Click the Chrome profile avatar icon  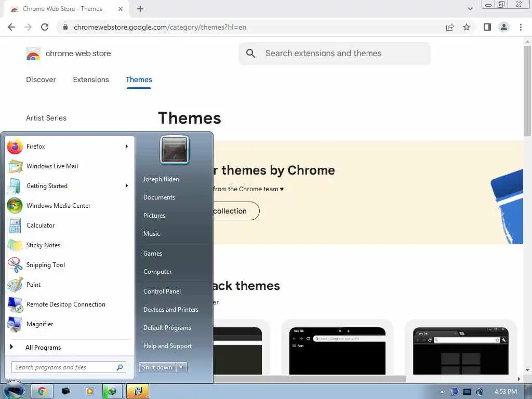click(504, 27)
